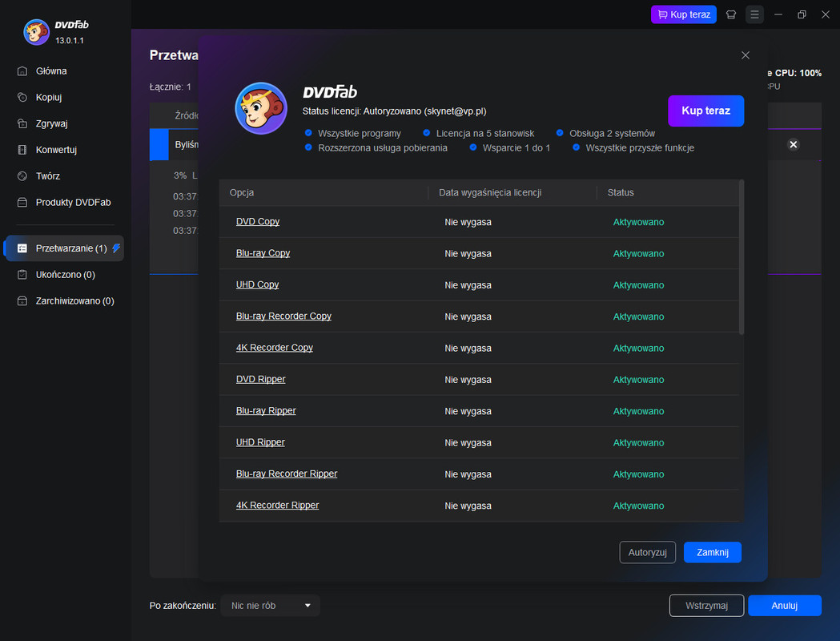
Task: Go to Główna in sidebar
Action: point(51,71)
